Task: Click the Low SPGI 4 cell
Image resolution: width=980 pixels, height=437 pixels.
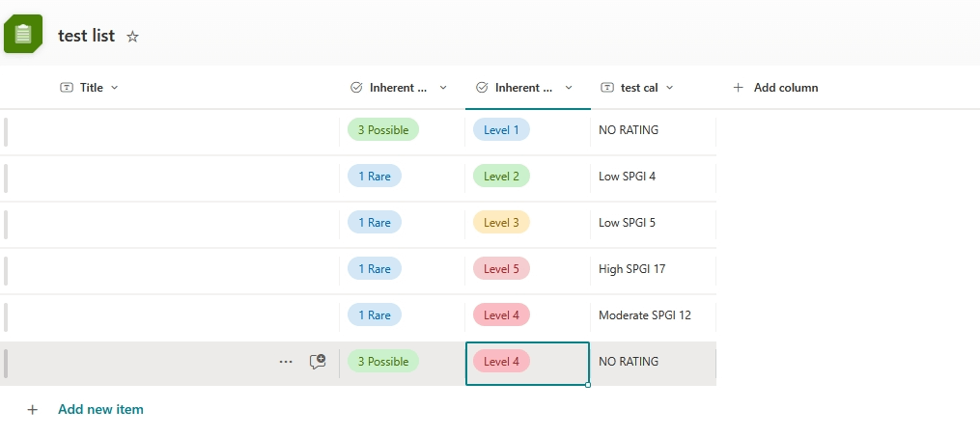Action: (653, 176)
